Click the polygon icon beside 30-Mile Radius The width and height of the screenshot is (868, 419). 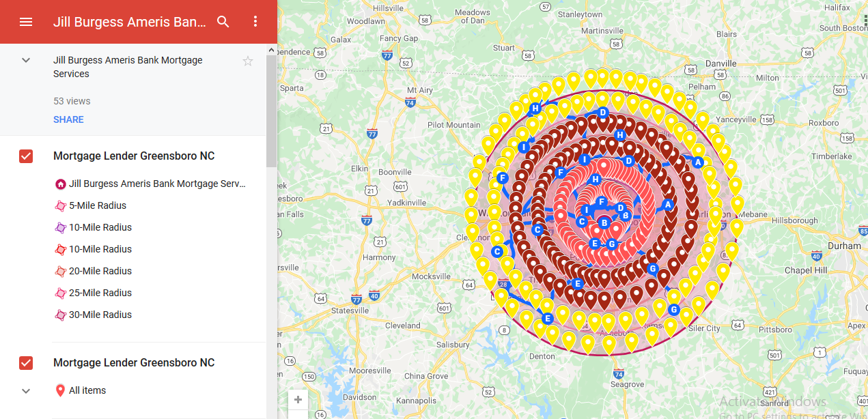point(60,315)
